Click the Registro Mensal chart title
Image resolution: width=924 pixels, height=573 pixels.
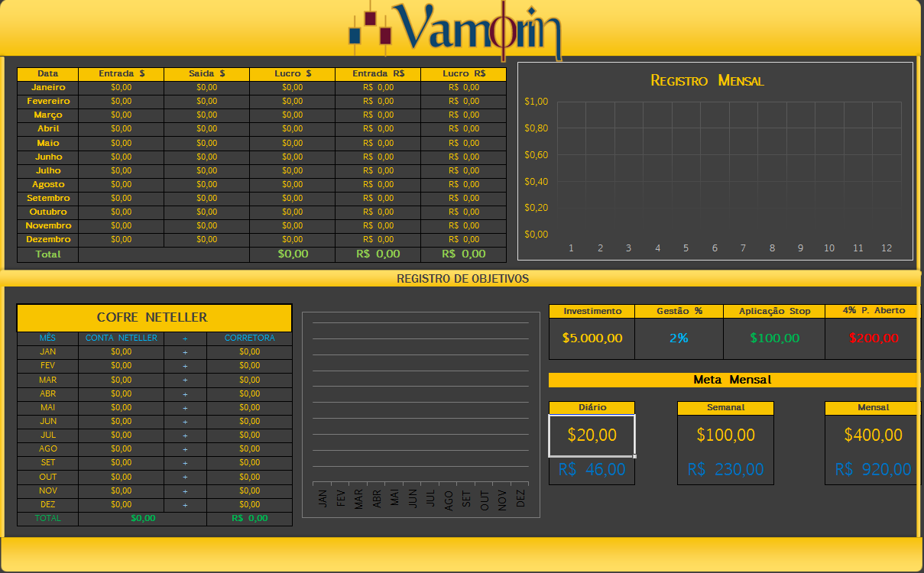point(707,80)
